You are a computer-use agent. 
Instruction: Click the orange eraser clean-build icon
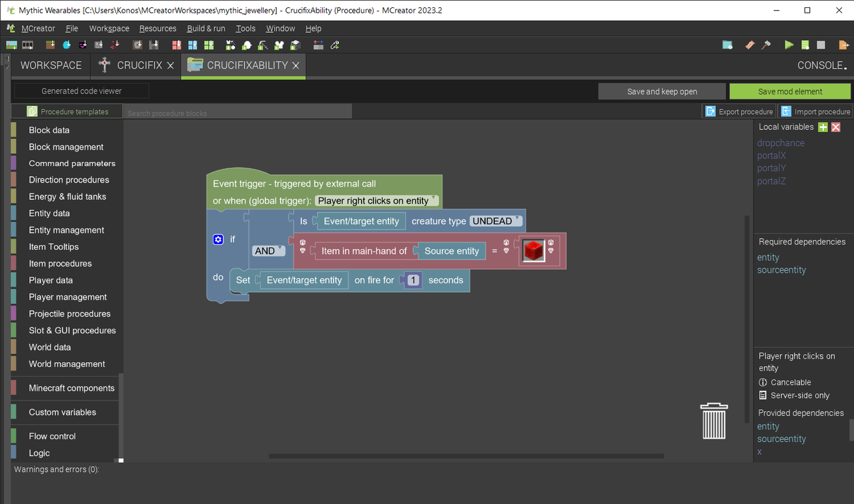tap(750, 45)
